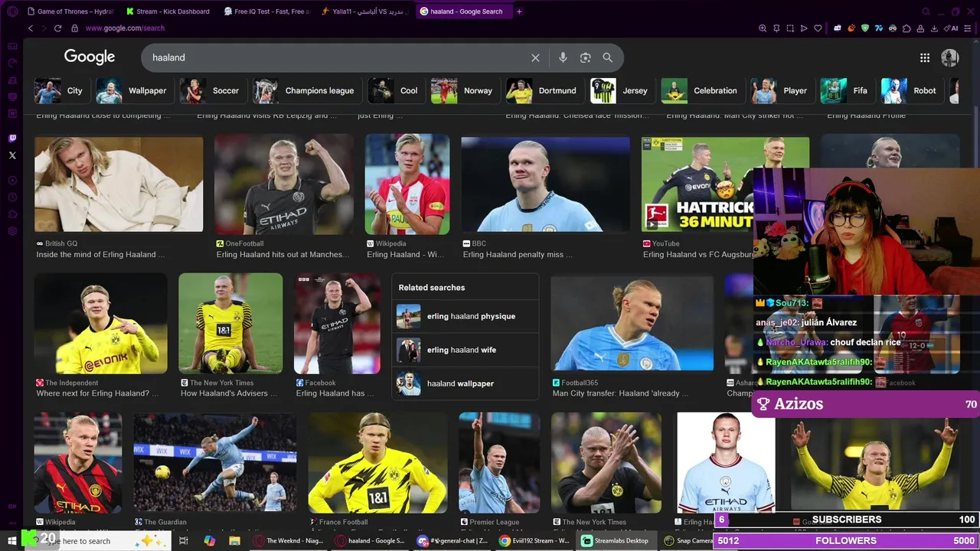
Task: Open the Copilot icon on the taskbar
Action: click(x=210, y=541)
